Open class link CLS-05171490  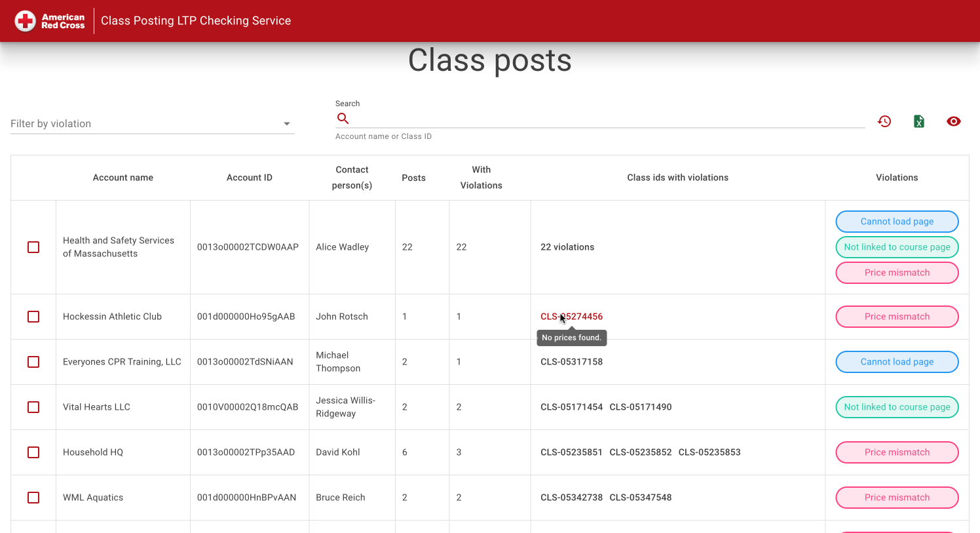click(x=641, y=407)
